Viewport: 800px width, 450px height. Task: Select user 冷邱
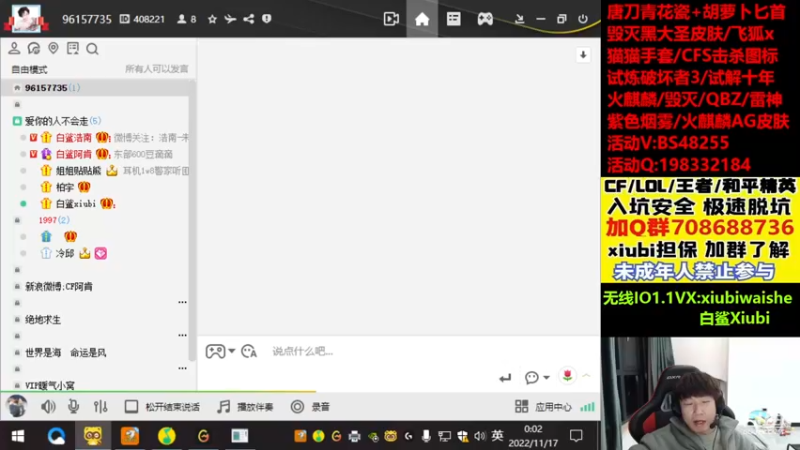tap(65, 253)
